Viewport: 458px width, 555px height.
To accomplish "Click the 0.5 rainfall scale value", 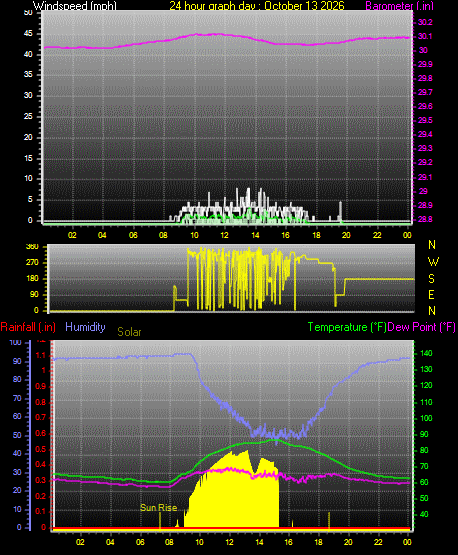I will [41, 449].
